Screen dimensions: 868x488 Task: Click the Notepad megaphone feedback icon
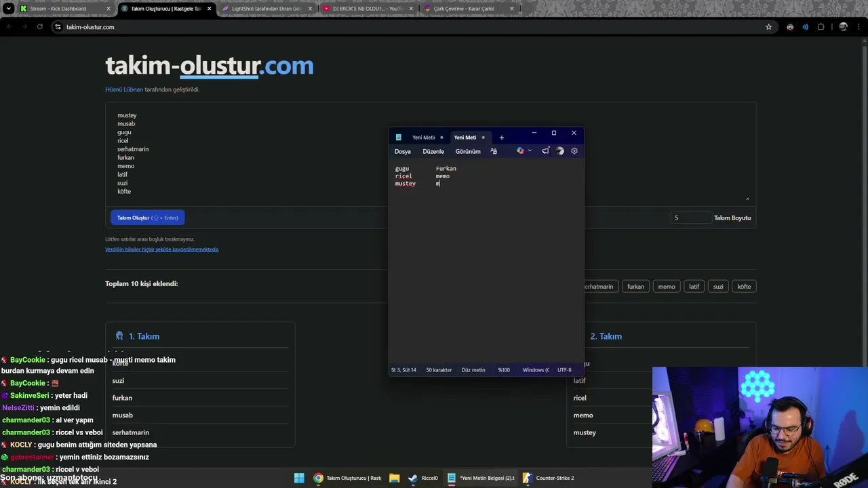pos(545,151)
